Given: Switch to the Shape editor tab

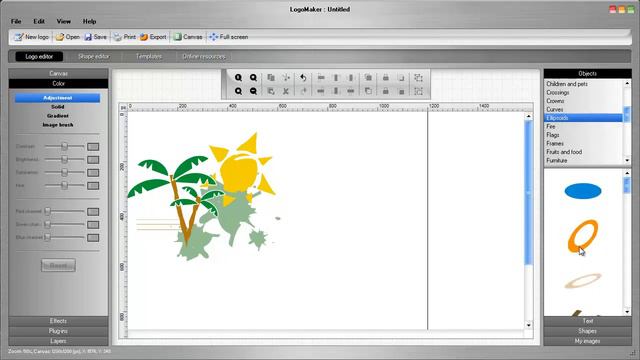Looking at the screenshot, I should point(94,56).
